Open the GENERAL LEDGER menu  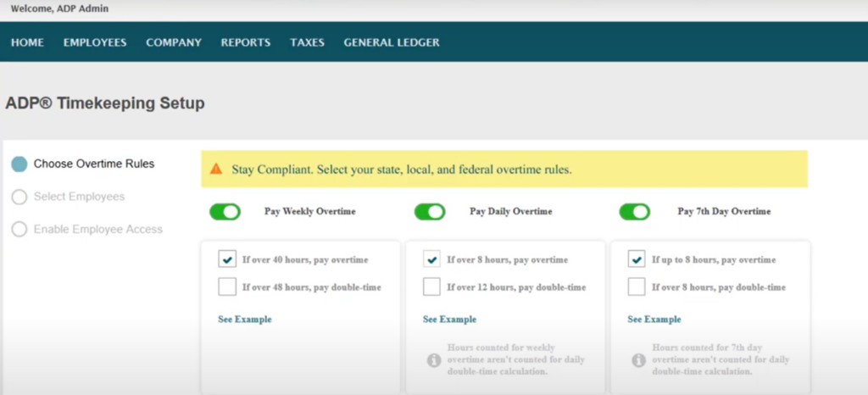(x=392, y=42)
